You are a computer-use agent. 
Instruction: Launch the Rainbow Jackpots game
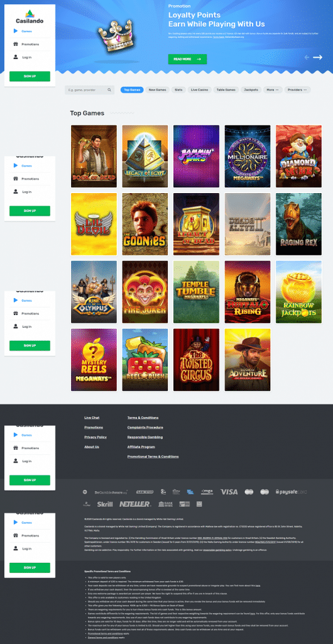298,292
